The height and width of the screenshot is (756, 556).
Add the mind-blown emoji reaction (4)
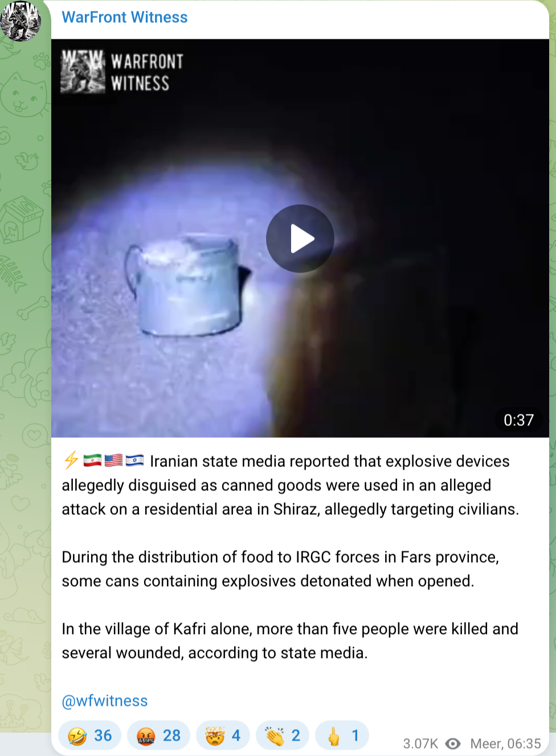coord(223,735)
